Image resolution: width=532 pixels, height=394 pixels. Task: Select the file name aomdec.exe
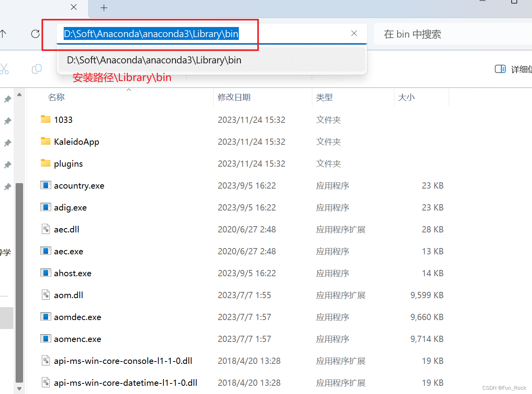pyautogui.click(x=77, y=317)
